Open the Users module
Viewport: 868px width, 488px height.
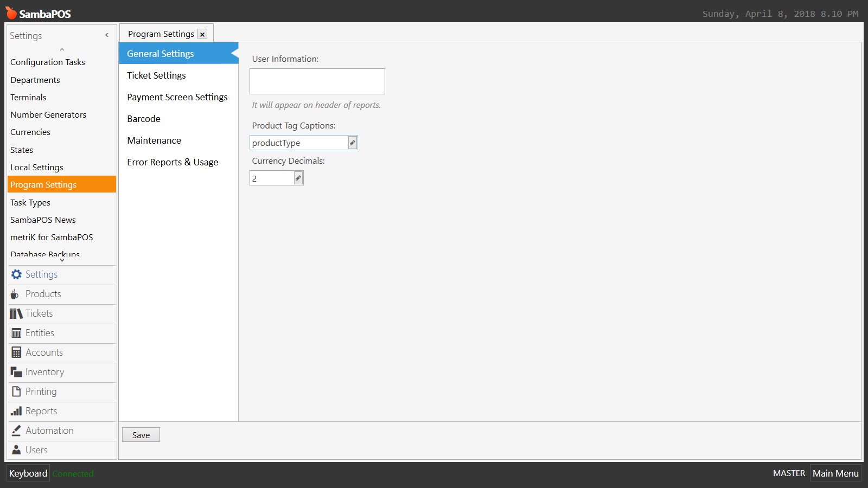coord(62,450)
